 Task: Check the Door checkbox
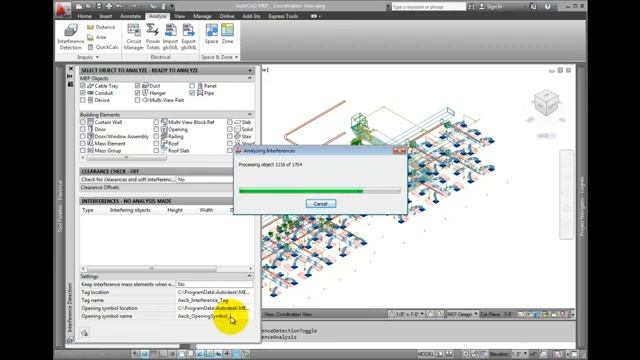pos(83,129)
